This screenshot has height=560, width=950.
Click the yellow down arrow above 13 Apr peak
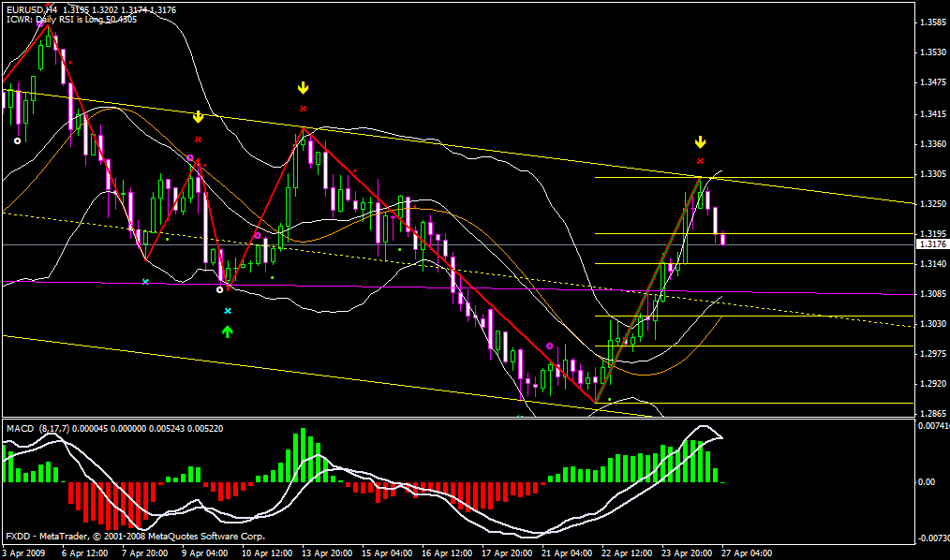tap(303, 88)
